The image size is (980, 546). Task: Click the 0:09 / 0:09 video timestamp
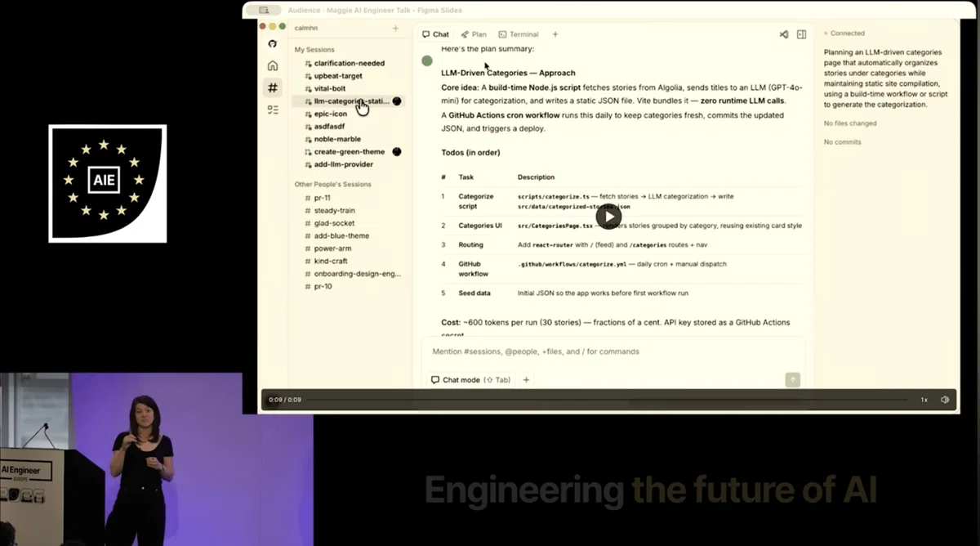point(284,400)
